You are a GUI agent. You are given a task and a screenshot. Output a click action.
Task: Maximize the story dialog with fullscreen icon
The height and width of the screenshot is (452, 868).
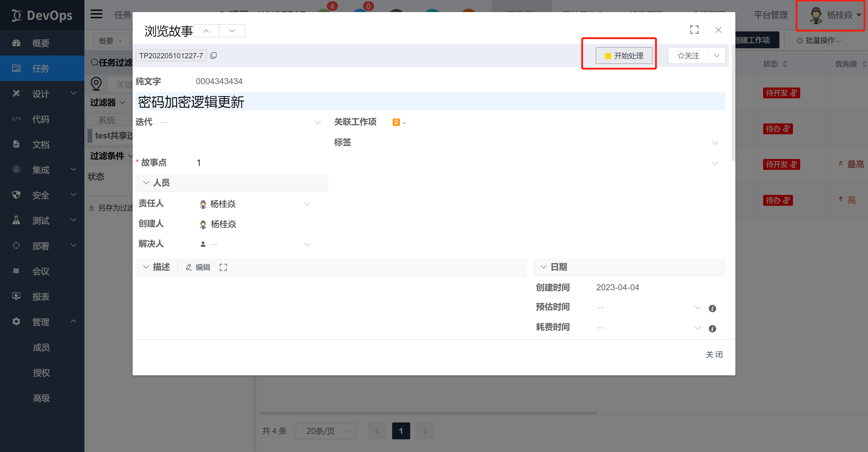coord(694,30)
